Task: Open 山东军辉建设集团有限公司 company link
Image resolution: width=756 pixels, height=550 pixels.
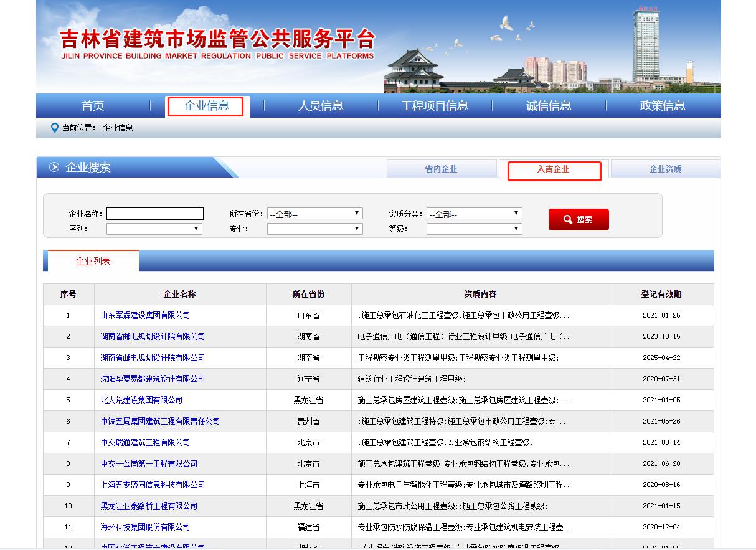Action: coord(145,315)
